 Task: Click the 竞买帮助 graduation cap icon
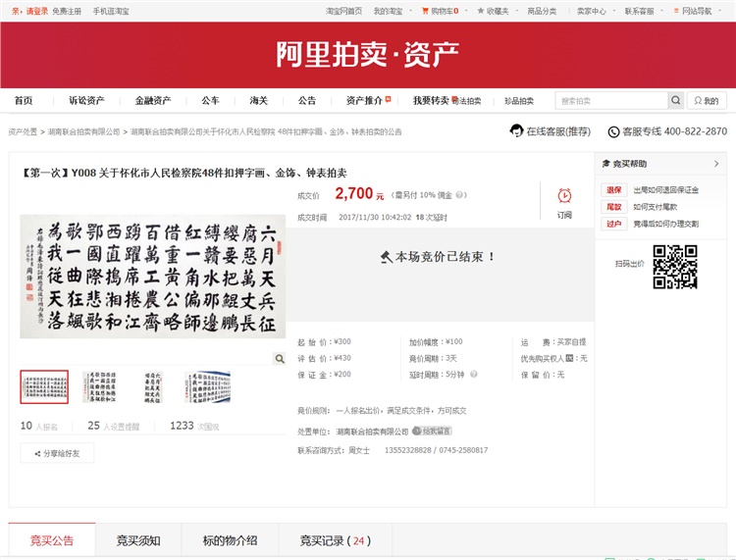pos(606,164)
